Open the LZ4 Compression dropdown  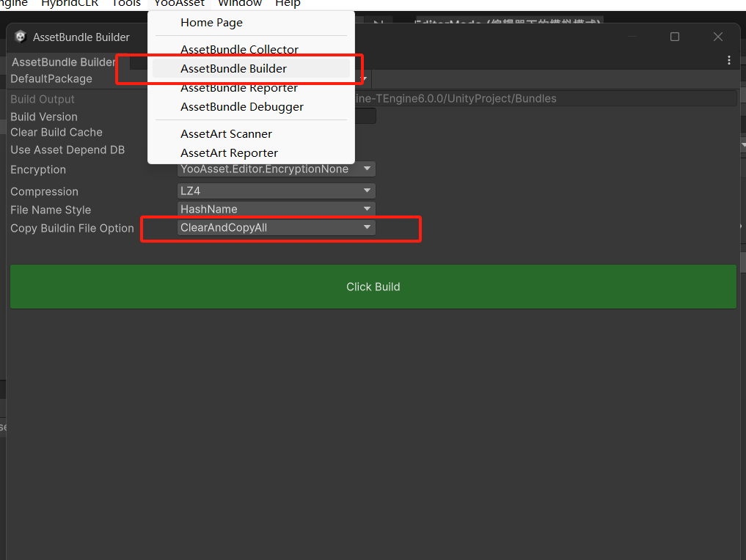tap(277, 191)
